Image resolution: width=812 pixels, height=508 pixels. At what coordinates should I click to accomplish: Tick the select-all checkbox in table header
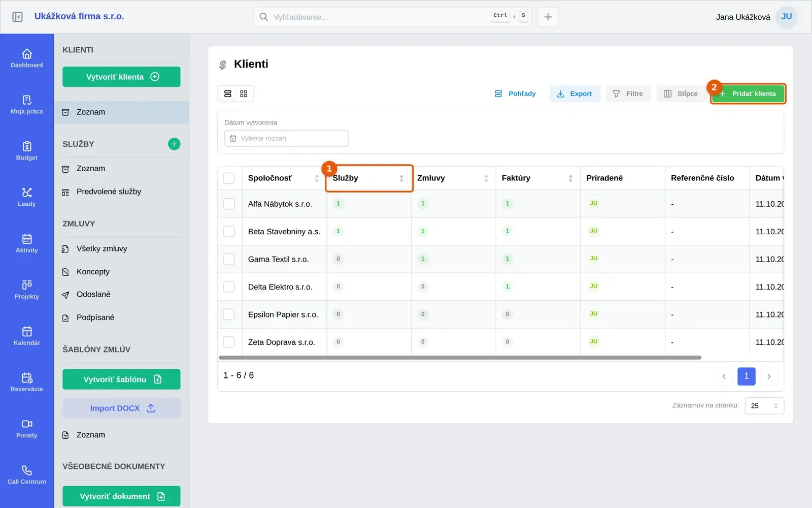(229, 178)
